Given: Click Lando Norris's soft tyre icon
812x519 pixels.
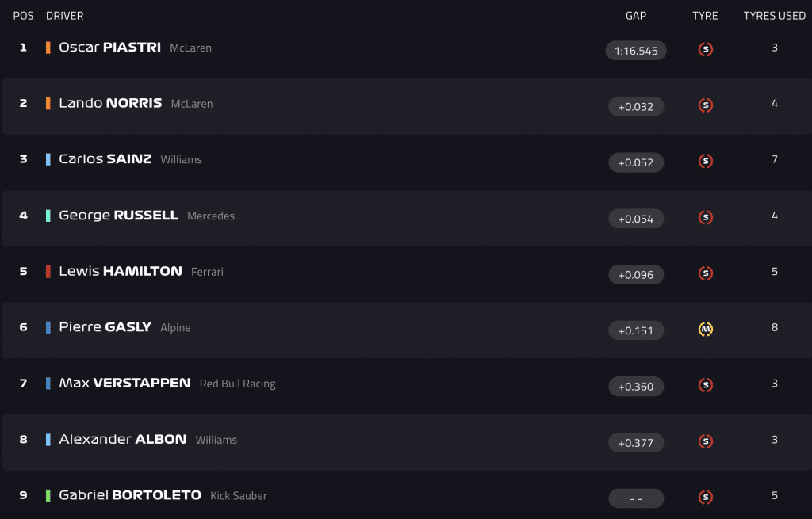Looking at the screenshot, I should (x=705, y=105).
